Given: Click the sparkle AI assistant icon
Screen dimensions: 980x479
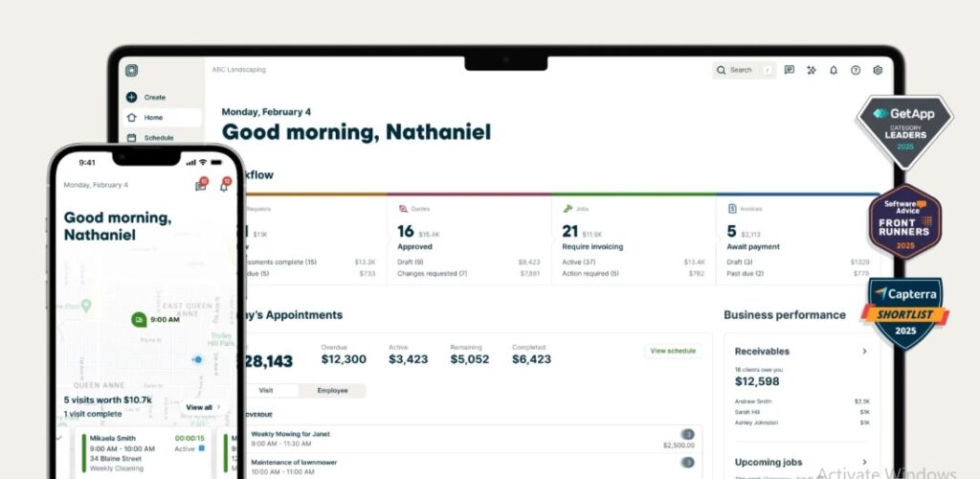Looking at the screenshot, I should (x=811, y=70).
